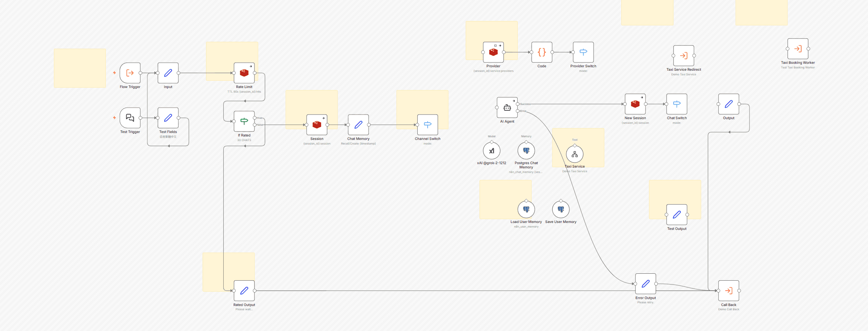Image resolution: width=868 pixels, height=331 pixels.
Task: Select the Rate Limit Redis node
Action: [x=244, y=73]
